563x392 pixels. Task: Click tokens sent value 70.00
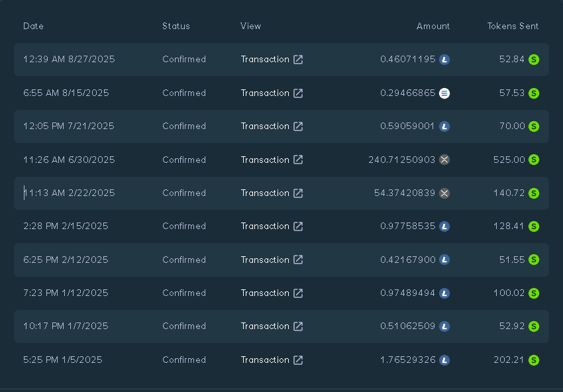point(513,126)
